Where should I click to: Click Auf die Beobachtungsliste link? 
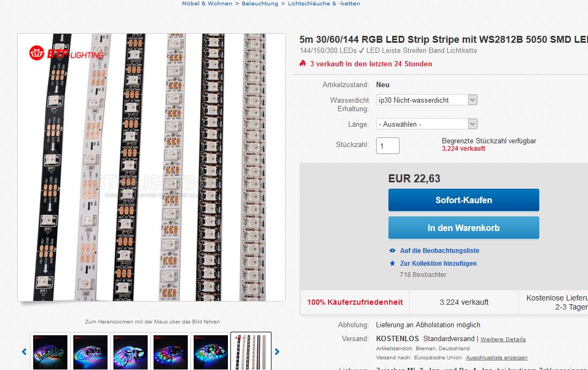[439, 250]
